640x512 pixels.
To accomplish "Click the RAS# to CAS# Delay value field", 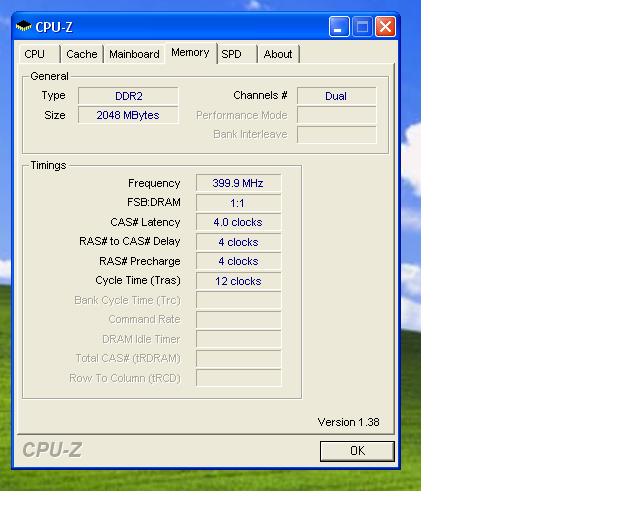I will (x=238, y=242).
